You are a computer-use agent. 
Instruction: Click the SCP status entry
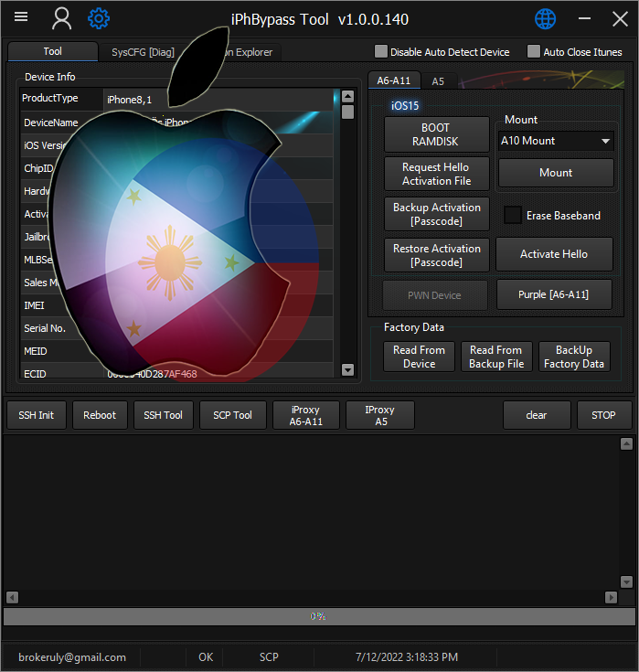[x=269, y=657]
